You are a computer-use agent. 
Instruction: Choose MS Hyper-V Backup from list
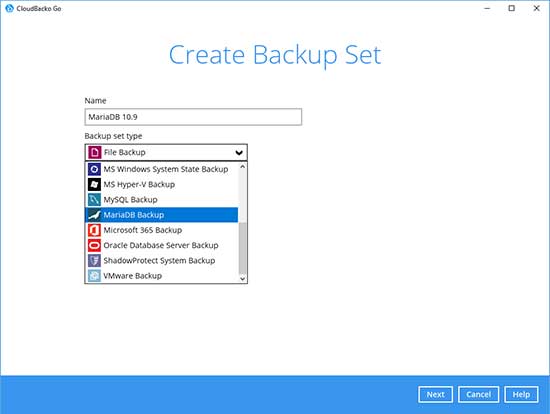pyautogui.click(x=162, y=184)
